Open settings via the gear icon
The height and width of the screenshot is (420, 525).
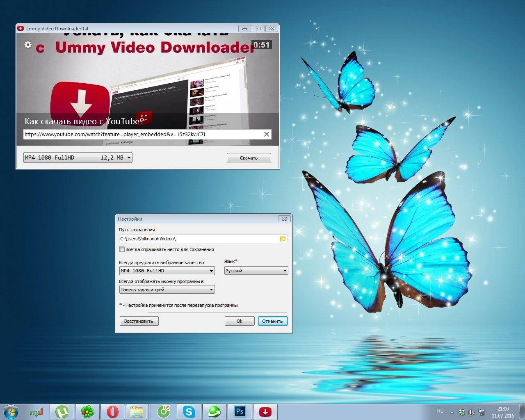[x=27, y=45]
